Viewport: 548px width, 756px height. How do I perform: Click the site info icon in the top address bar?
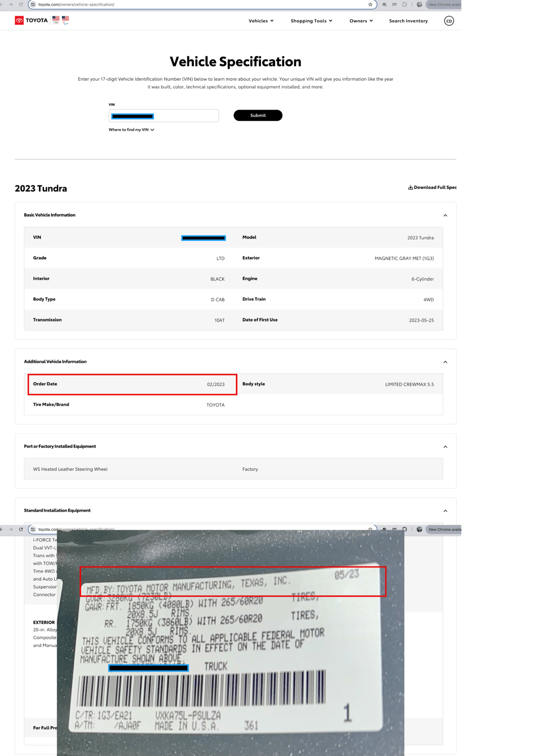(x=33, y=4)
